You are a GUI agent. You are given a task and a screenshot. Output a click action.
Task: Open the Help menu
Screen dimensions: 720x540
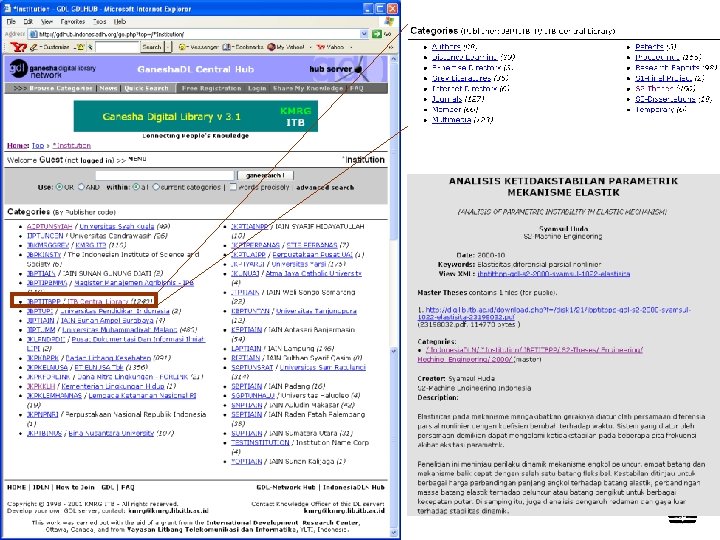(x=120, y=21)
